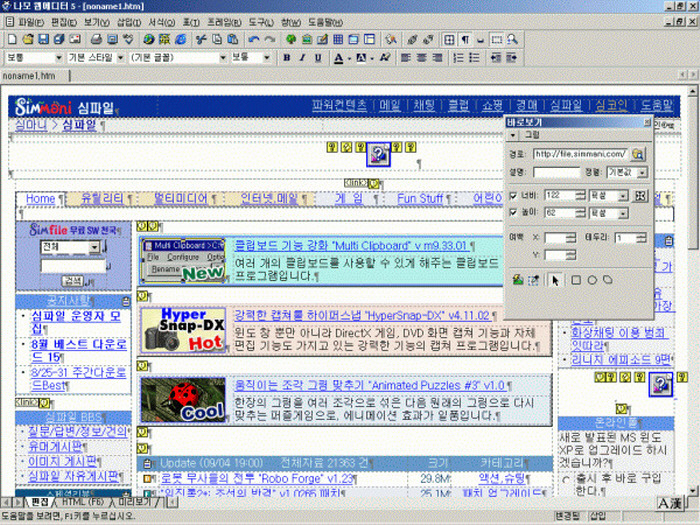Apply underline formatting
The width and height of the screenshot is (700, 525).
coord(318,58)
